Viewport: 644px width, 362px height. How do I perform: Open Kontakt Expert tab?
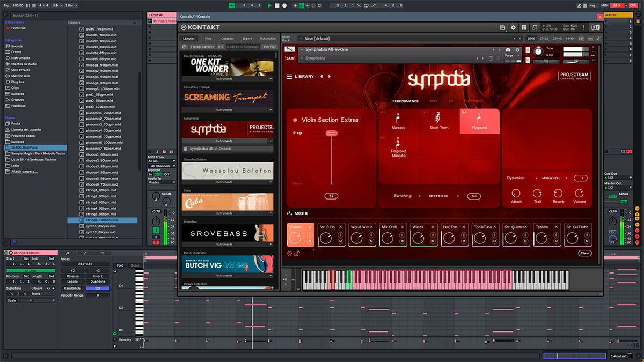coord(247,39)
